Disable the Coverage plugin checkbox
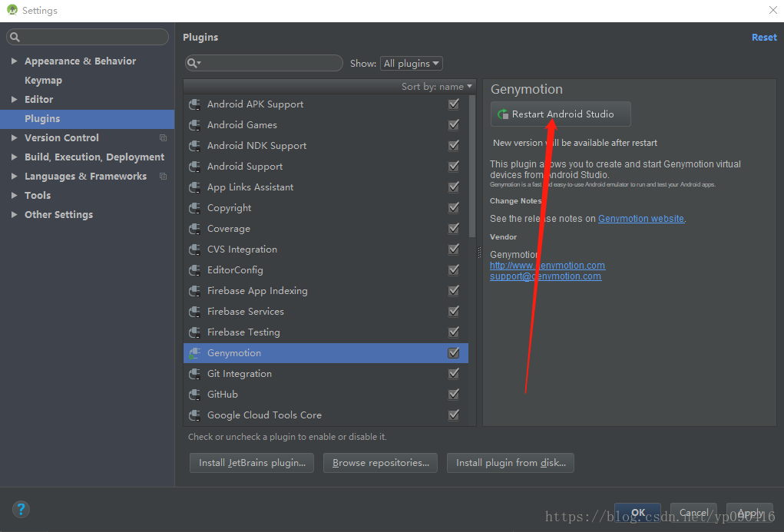This screenshot has width=784, height=532. [x=454, y=229]
